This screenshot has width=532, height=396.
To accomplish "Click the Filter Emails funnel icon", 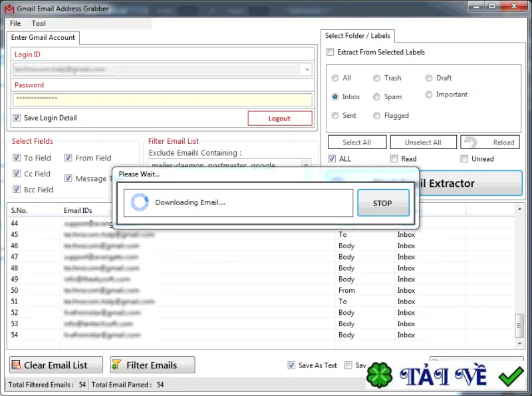I will click(116, 365).
